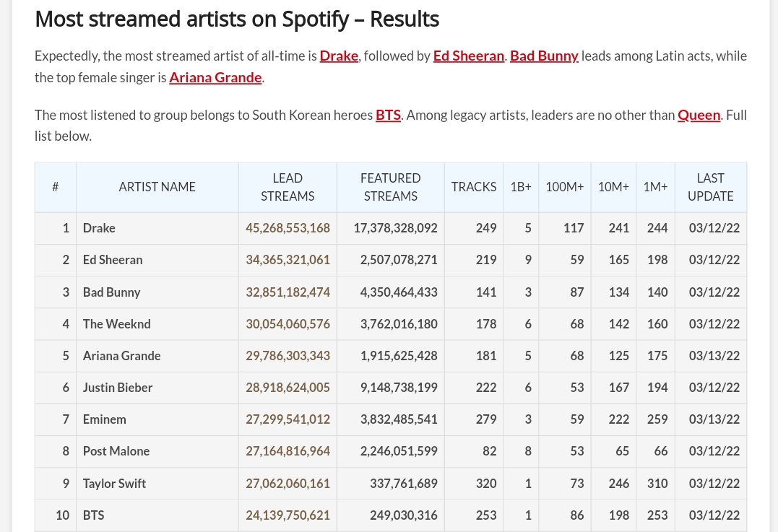The width and height of the screenshot is (778, 532).
Task: Click lead streams value 24,139,750,621
Action: (288, 515)
